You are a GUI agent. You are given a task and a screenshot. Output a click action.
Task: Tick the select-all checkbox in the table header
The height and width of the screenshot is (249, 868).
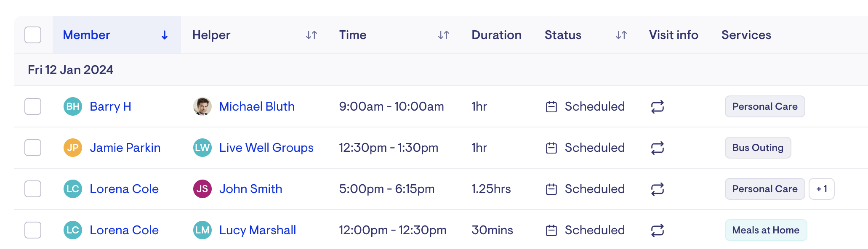click(x=33, y=35)
